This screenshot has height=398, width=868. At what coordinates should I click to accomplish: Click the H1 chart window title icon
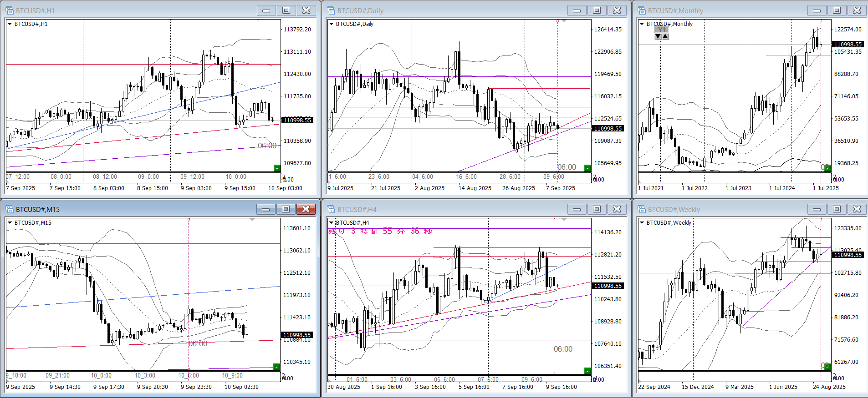coord(10,10)
